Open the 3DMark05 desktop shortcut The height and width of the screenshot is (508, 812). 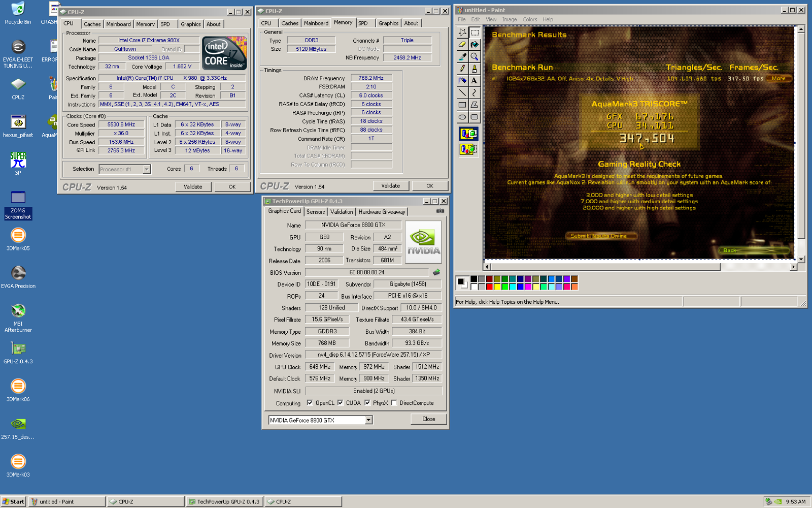18,239
